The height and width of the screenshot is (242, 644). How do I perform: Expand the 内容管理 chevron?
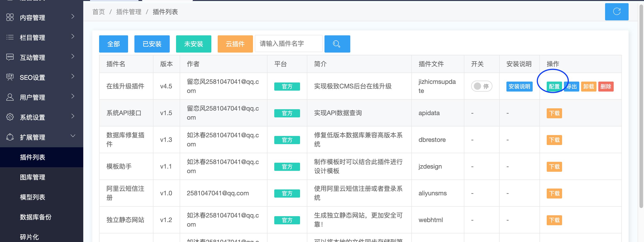tap(73, 17)
